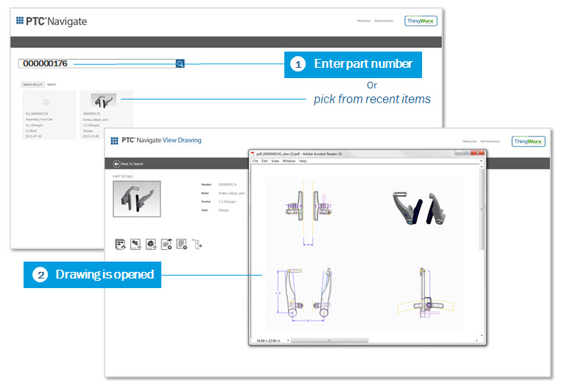562x392 pixels.
Task: Click the first task icon under part details
Action: [x=120, y=244]
